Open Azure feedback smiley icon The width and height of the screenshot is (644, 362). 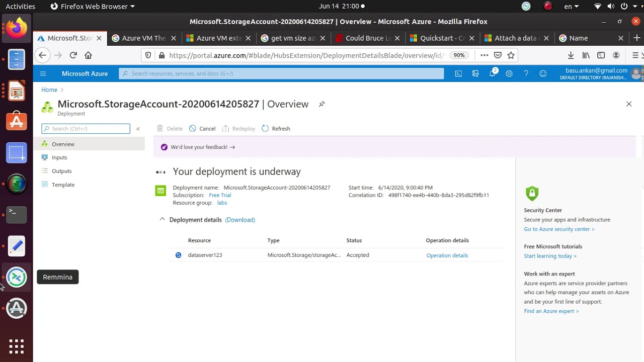543,73
